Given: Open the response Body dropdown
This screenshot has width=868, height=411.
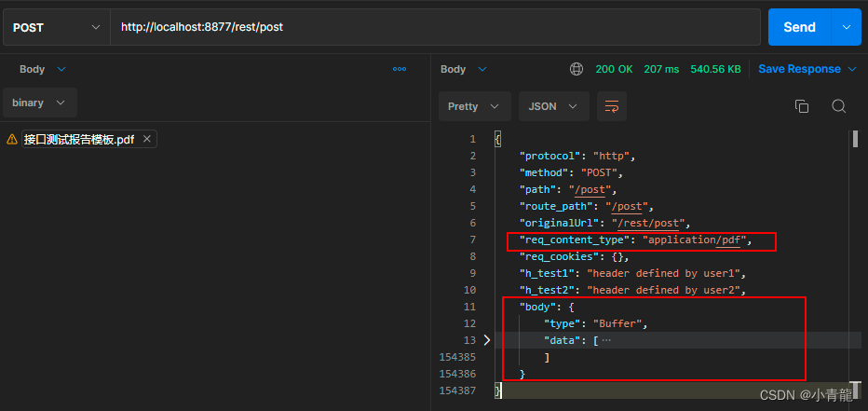Looking at the screenshot, I should point(464,69).
